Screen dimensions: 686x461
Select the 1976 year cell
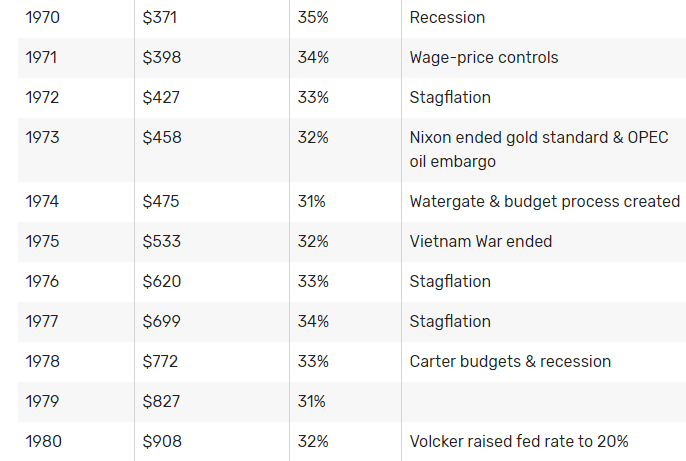[42, 282]
